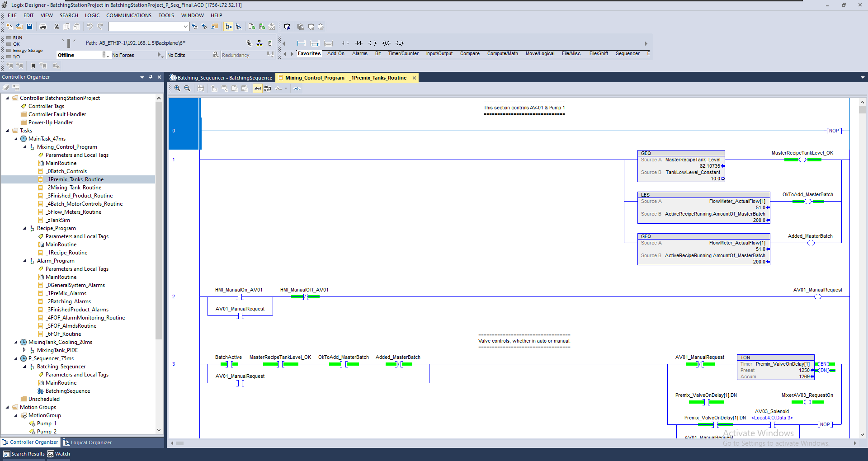Open the search text combo box dropdown
Image resolution: width=868 pixels, height=461 pixels.
(x=185, y=27)
